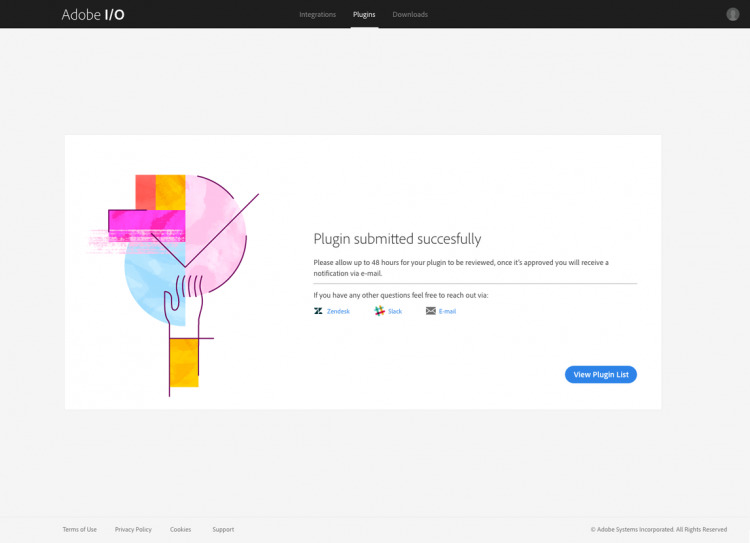
Task: Click the Slack logo icon
Action: 379,311
